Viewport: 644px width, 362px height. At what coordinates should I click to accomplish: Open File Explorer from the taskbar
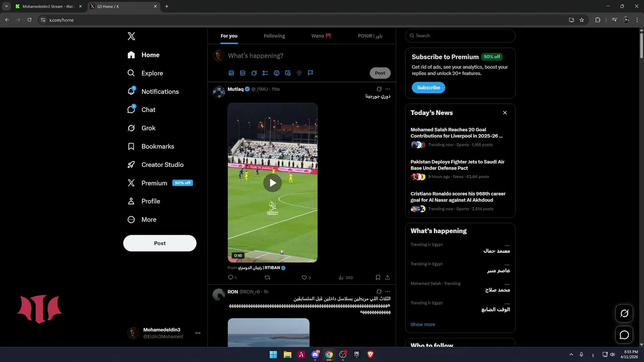click(x=287, y=354)
